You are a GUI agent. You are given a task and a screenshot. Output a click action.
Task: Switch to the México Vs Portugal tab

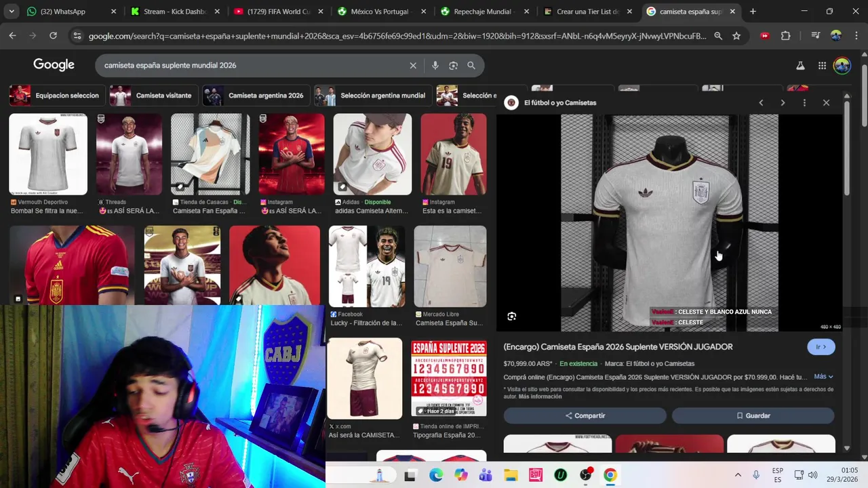pos(382,12)
